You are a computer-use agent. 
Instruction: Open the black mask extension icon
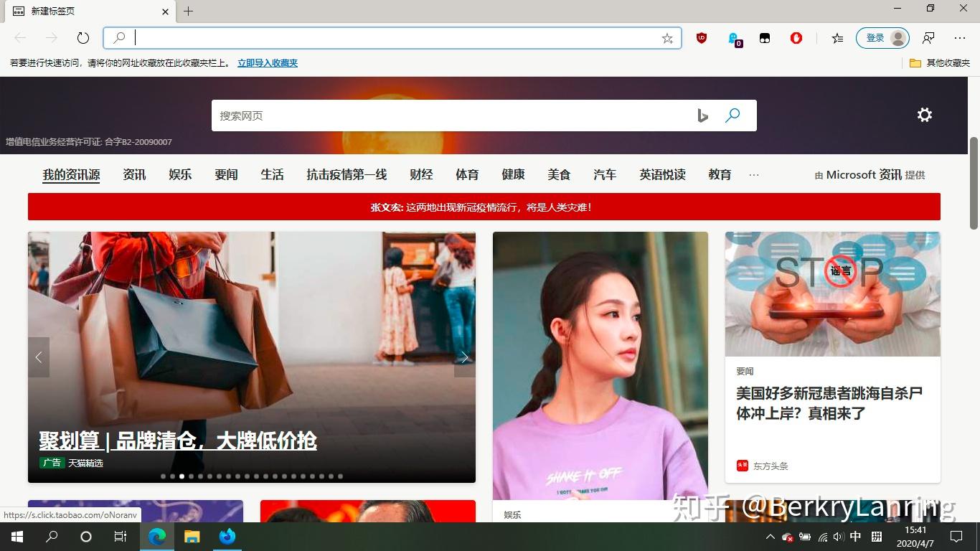pyautogui.click(x=765, y=38)
